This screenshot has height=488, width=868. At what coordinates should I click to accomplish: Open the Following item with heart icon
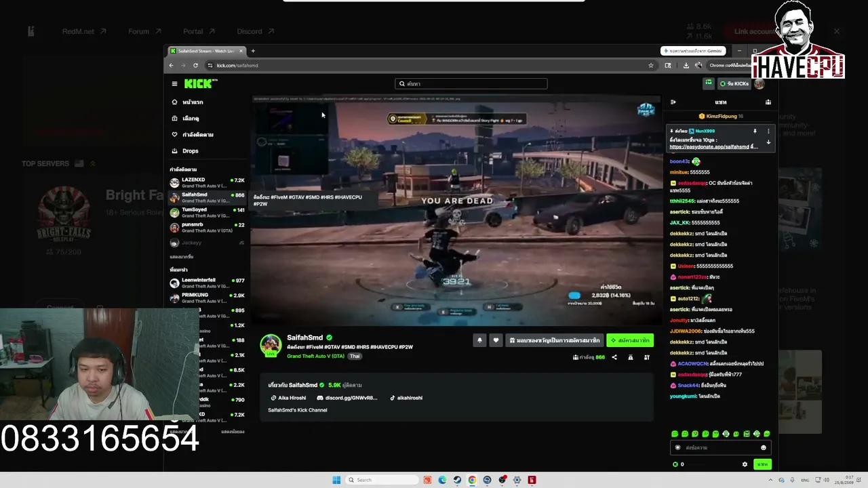point(193,135)
